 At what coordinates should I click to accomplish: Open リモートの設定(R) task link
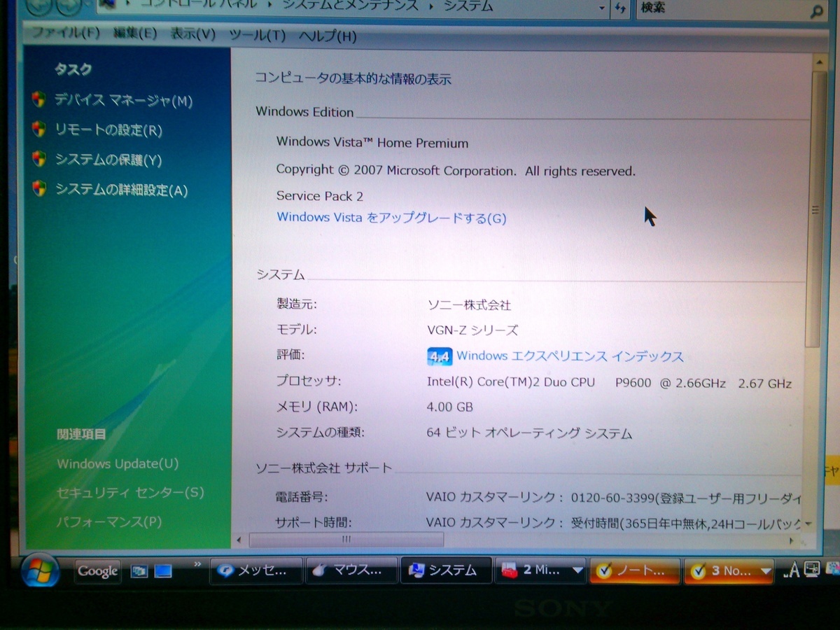tap(108, 130)
